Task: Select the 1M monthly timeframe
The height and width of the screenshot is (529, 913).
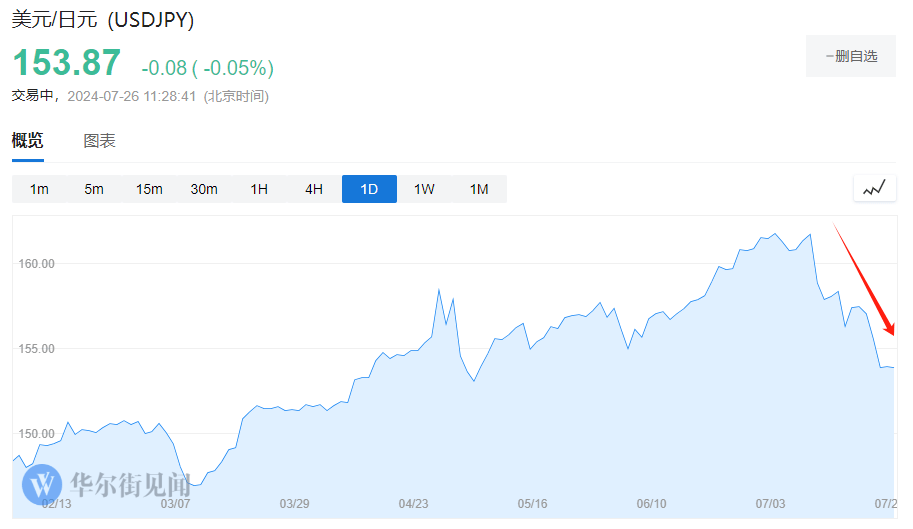Action: (479, 189)
